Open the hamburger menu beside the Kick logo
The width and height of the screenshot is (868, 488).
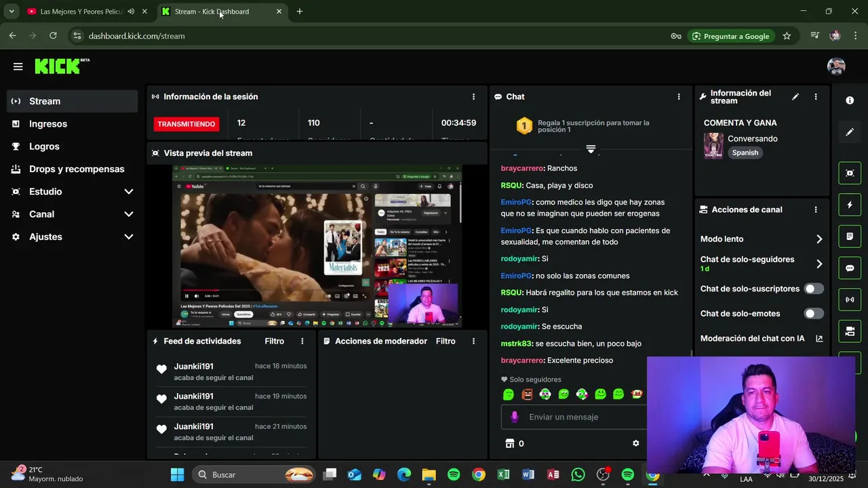[x=18, y=66]
